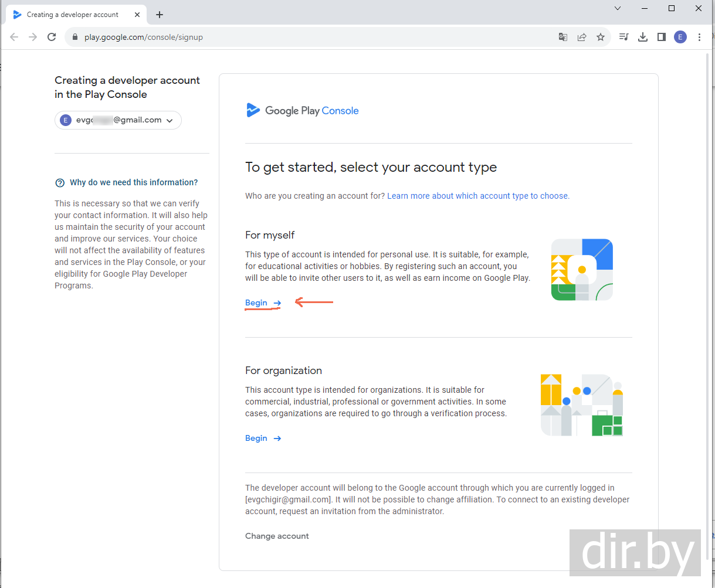Screen dimensions: 715x588
Task: Open the media control icon in toolbar
Action: tap(624, 37)
